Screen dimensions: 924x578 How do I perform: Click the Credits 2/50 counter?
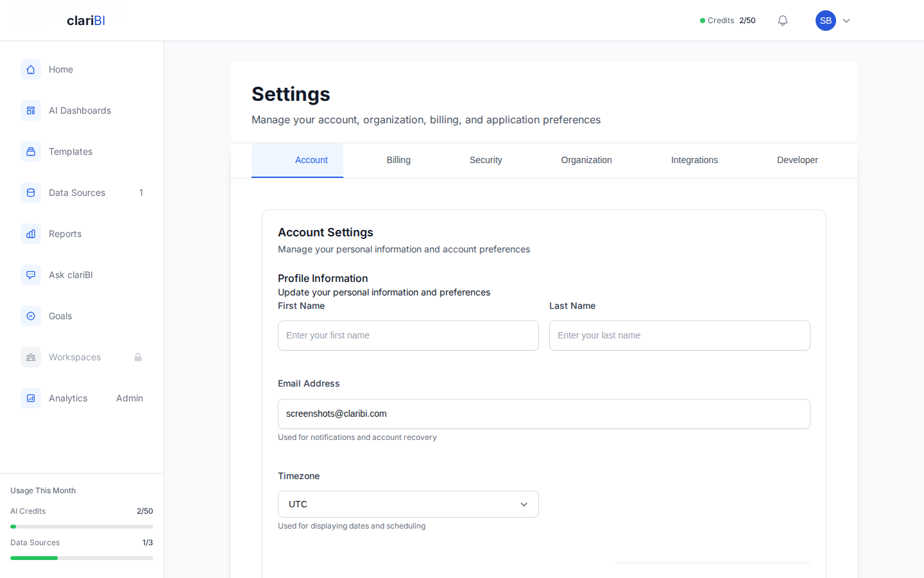click(x=728, y=20)
